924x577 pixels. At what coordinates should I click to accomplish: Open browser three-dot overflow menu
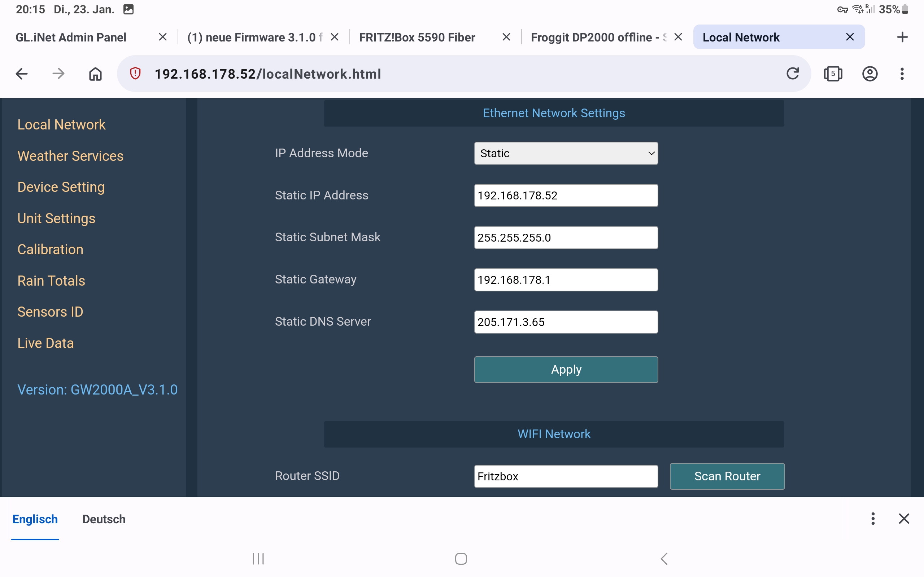pos(902,74)
